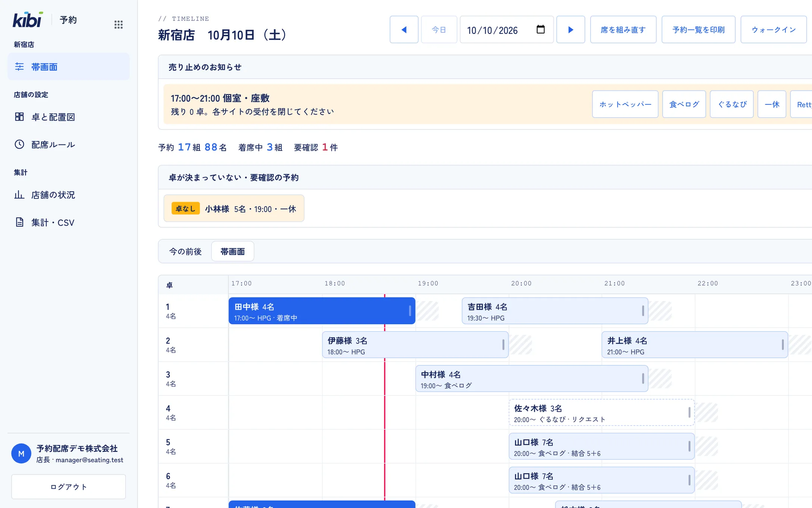Viewport: 812px width, 508px height.
Task: Click the 一休 site button
Action: pos(771,104)
